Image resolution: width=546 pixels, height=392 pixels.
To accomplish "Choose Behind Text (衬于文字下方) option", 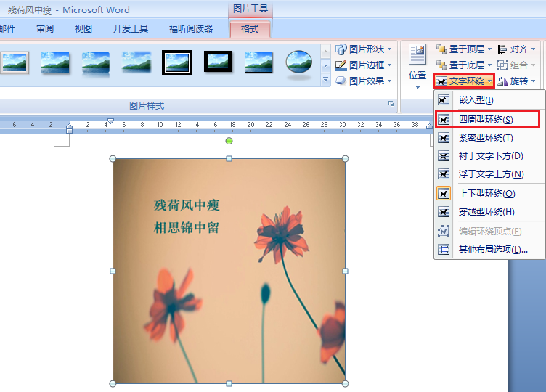I will point(490,156).
